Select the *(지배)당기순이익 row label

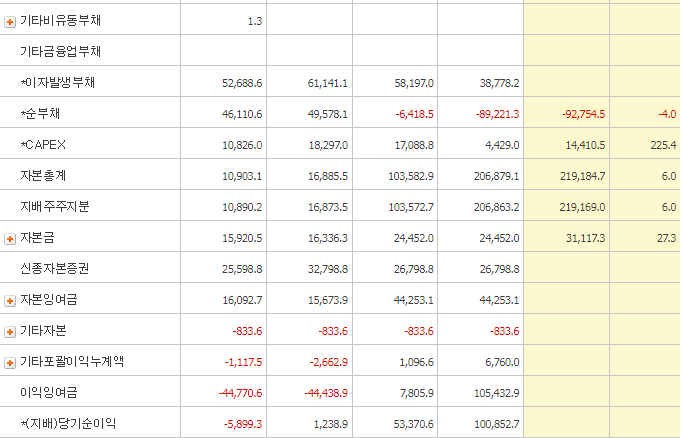point(68,423)
